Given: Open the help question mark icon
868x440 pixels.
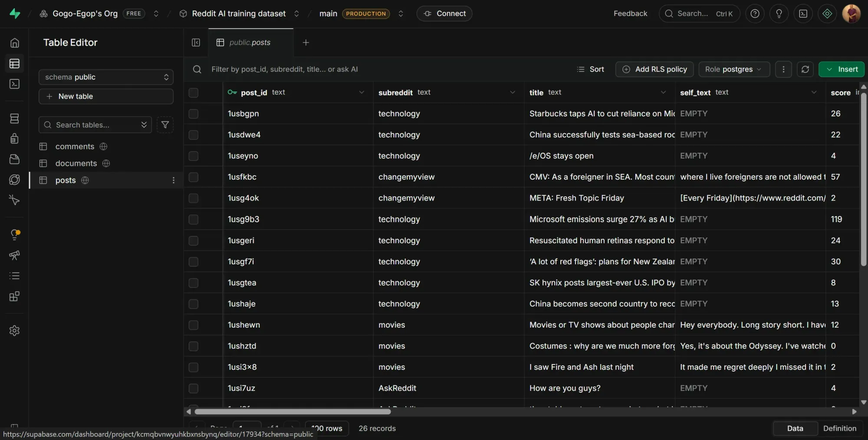Looking at the screenshot, I should [755, 13].
